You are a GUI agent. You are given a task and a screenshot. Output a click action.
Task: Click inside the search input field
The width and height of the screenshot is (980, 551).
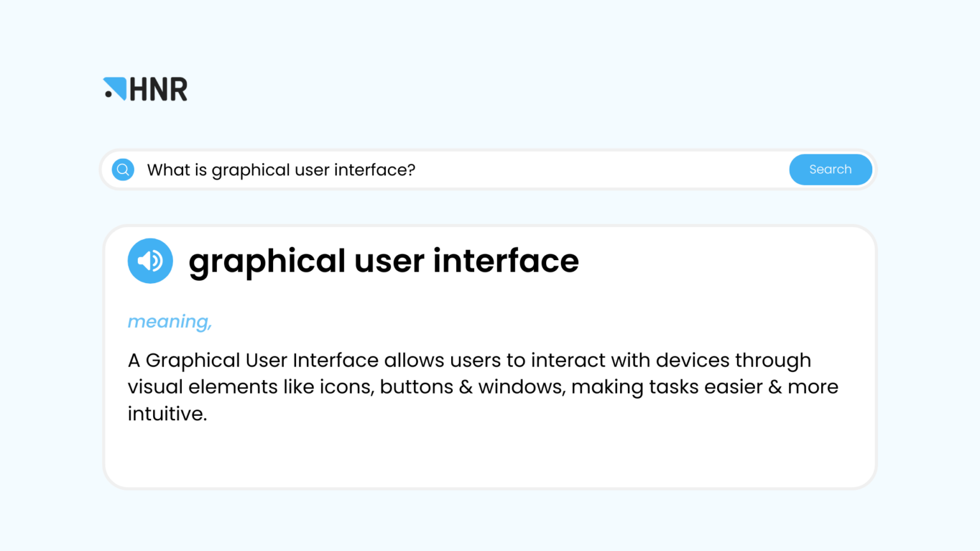(447, 170)
